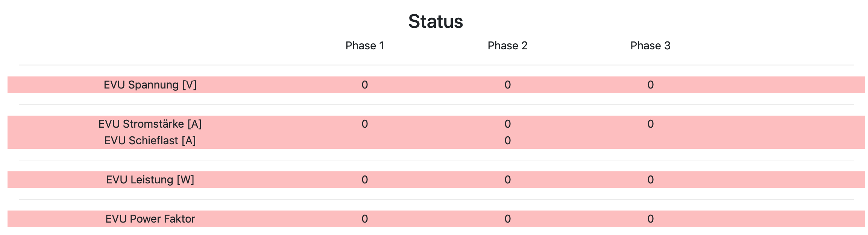The height and width of the screenshot is (235, 868).
Task: Click the EVU Stromstärke [A] label
Action: coord(150,124)
